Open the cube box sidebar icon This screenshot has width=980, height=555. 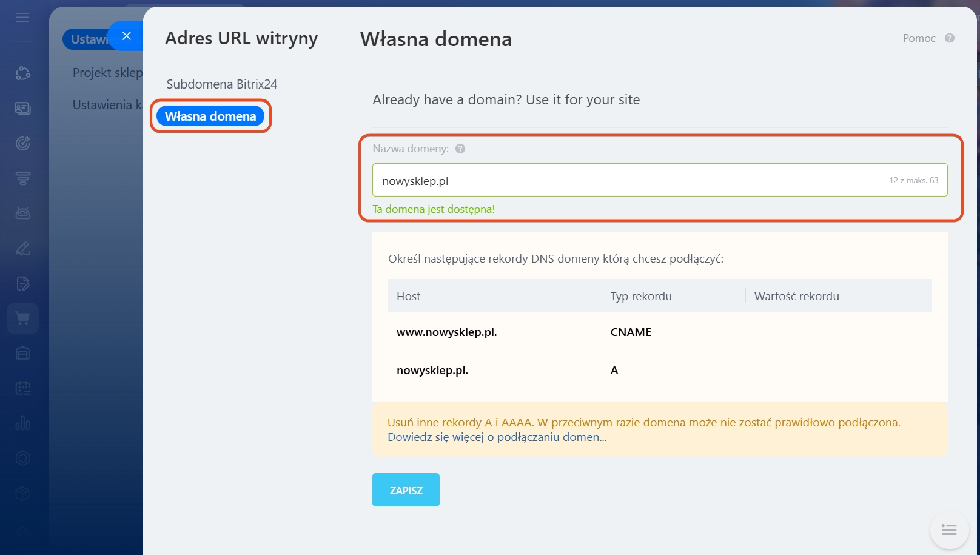click(x=22, y=494)
